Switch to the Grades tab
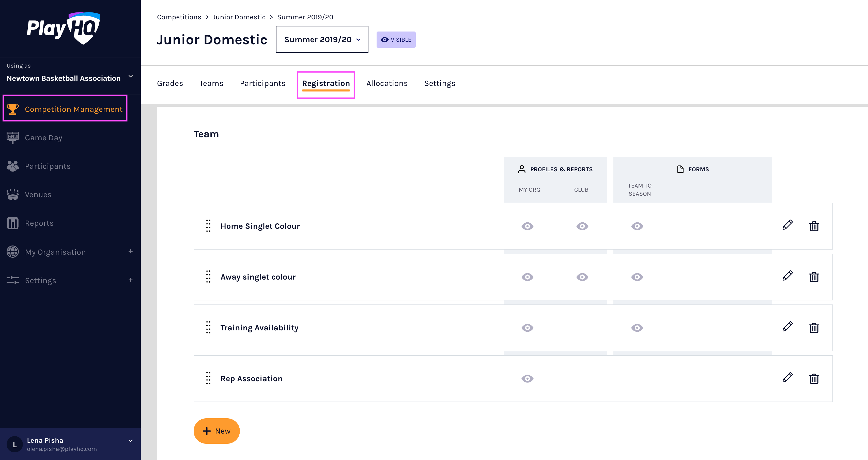This screenshot has width=868, height=460. coord(170,83)
